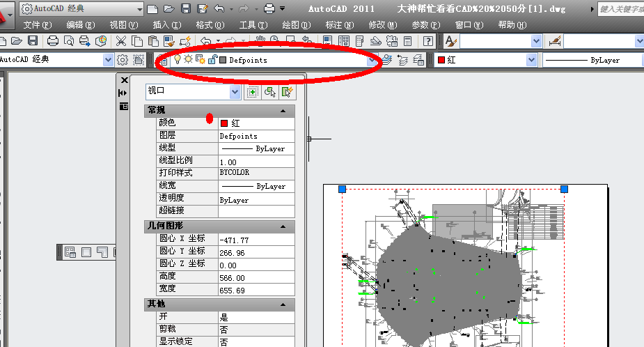The height and width of the screenshot is (347, 644).
Task: Click the red swatch in the color control toolbar
Action: (441, 60)
